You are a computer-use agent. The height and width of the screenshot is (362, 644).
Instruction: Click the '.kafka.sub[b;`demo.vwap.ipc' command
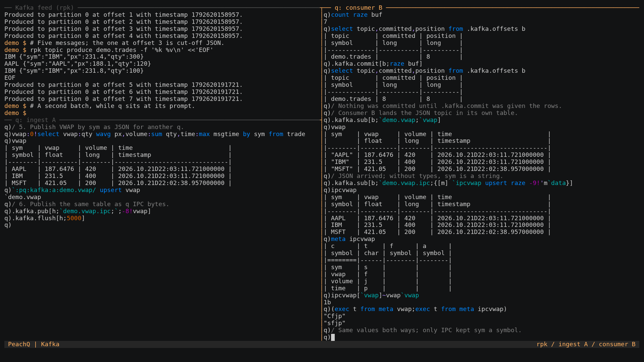448,183
